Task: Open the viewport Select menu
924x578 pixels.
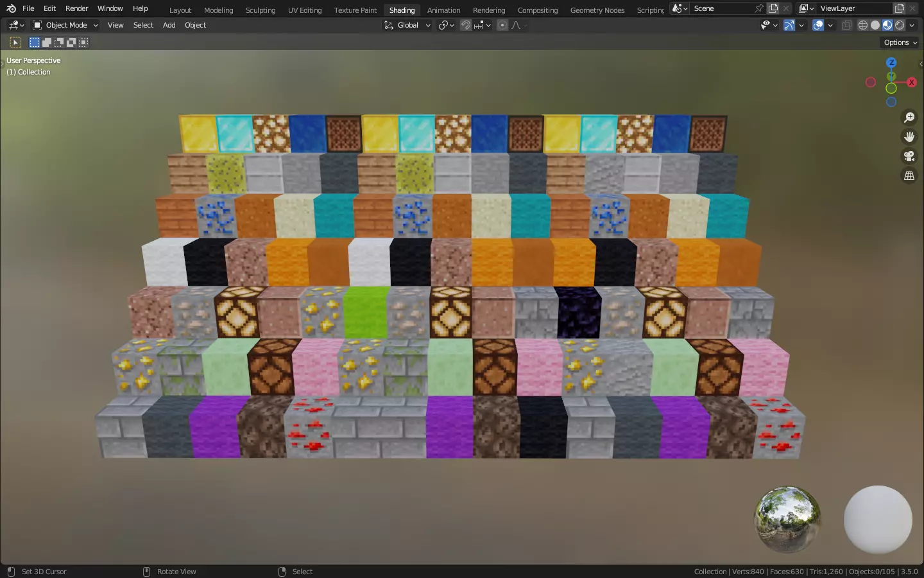Action: click(143, 25)
